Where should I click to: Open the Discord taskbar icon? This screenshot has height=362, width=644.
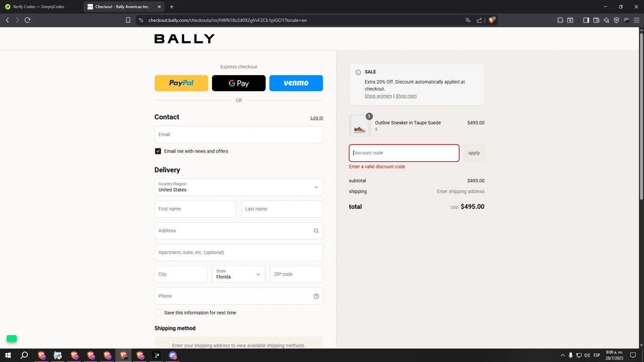(173, 355)
